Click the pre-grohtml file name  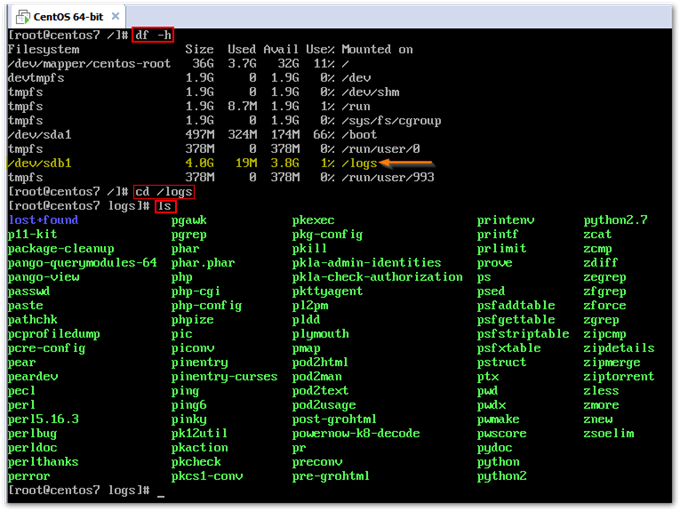coord(331,476)
